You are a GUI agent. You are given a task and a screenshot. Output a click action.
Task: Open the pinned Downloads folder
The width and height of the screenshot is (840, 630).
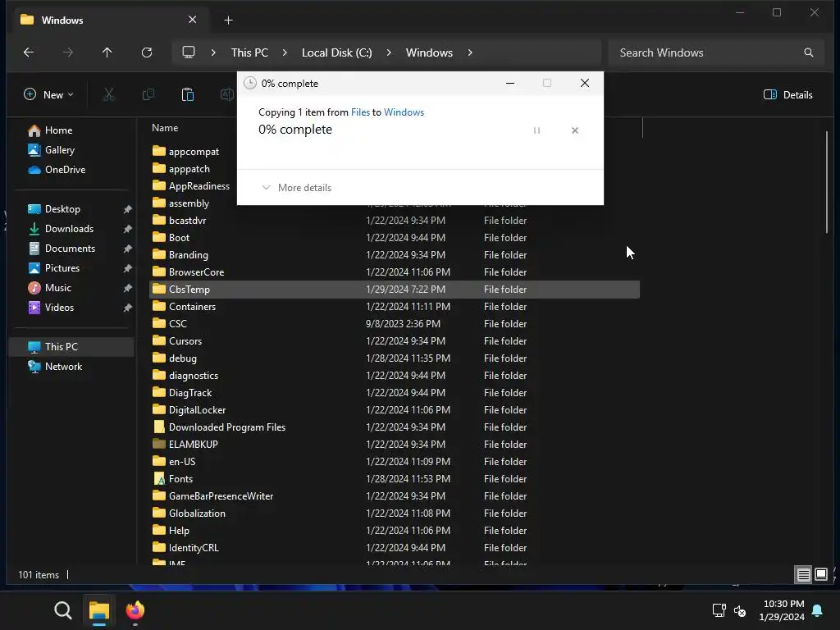61,229
